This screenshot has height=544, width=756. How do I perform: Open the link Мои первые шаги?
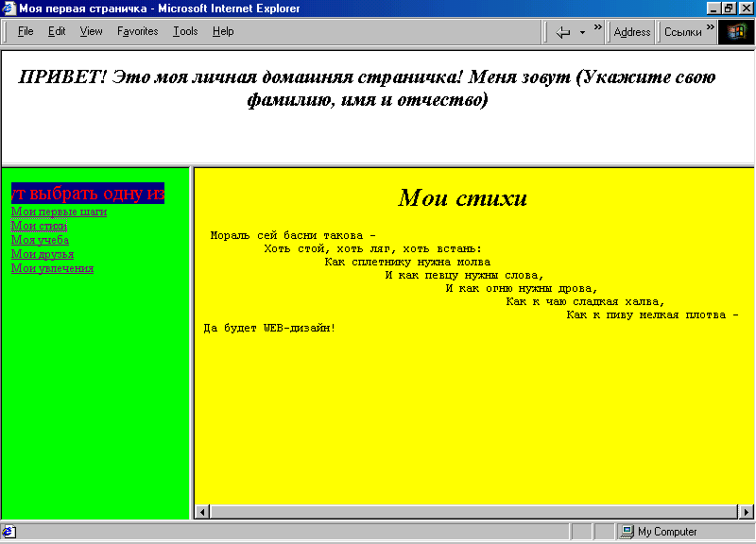(59, 212)
